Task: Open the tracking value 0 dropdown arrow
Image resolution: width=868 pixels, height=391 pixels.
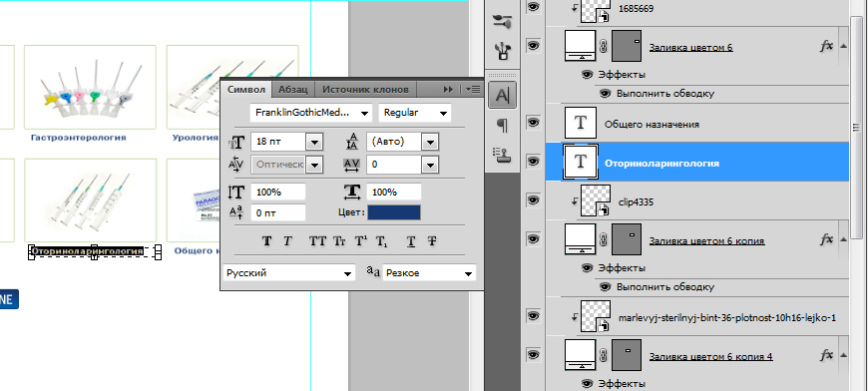Action: (430, 165)
